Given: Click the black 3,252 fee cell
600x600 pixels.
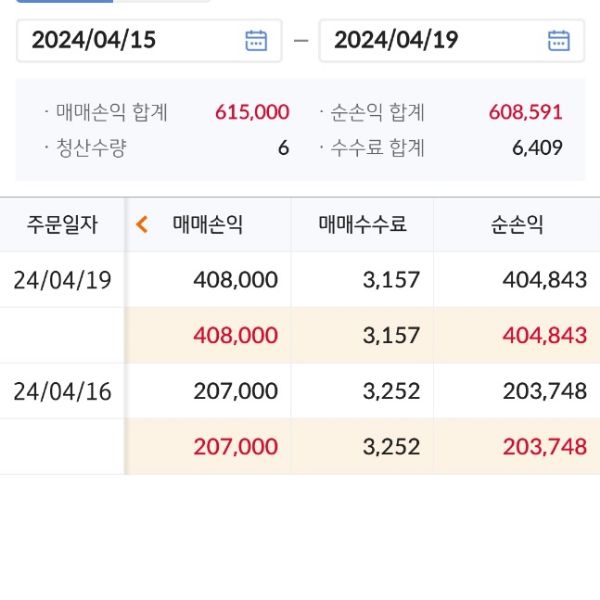Looking at the screenshot, I should (x=393, y=391).
